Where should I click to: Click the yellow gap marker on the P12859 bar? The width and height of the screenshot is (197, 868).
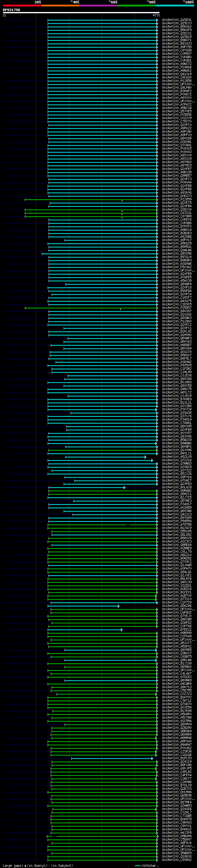tap(122, 201)
